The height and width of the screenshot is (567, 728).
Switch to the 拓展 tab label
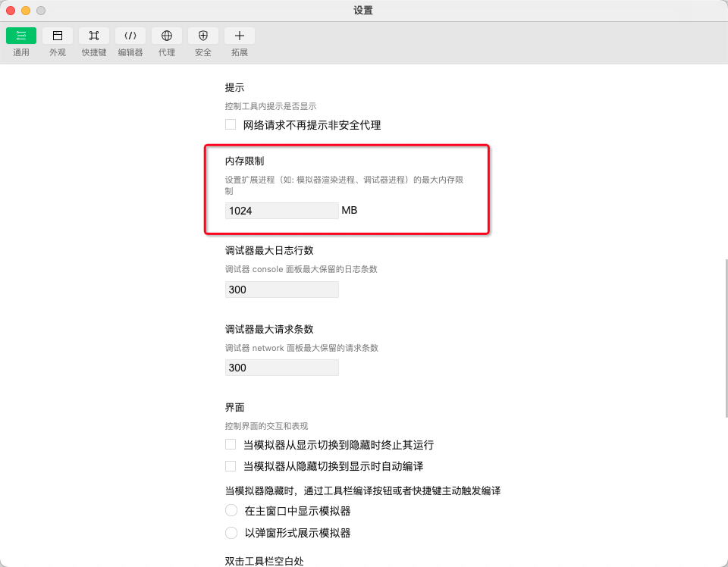point(240,52)
